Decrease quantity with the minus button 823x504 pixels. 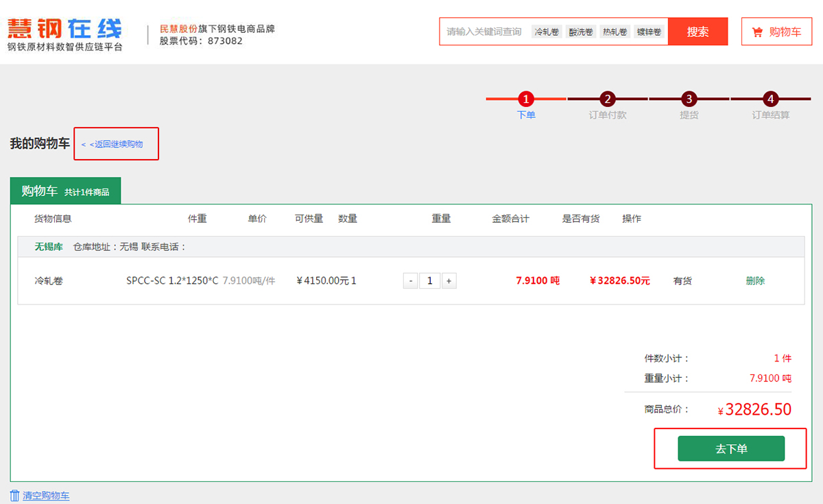[410, 280]
